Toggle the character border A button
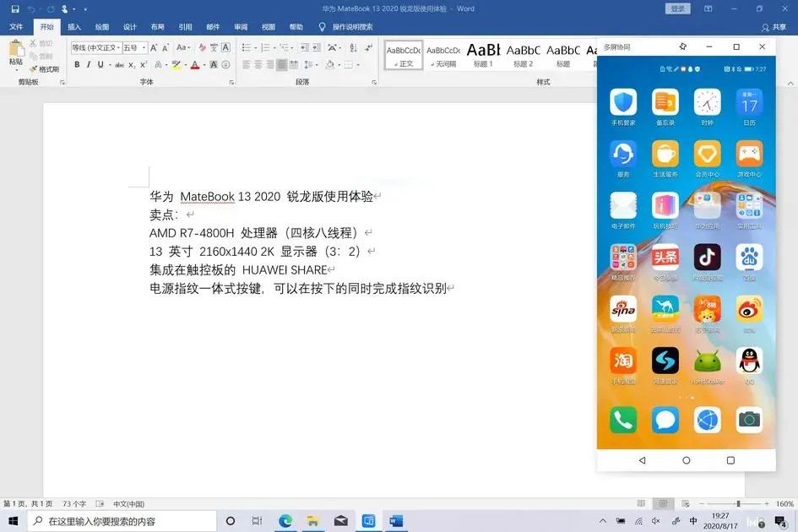798x532 pixels. tap(226, 48)
